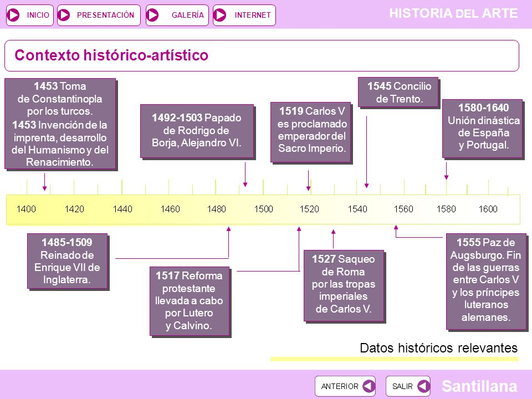Select the 1519 Carlos V emperador box
Screen dimensions: 532x399
(x=310, y=132)
